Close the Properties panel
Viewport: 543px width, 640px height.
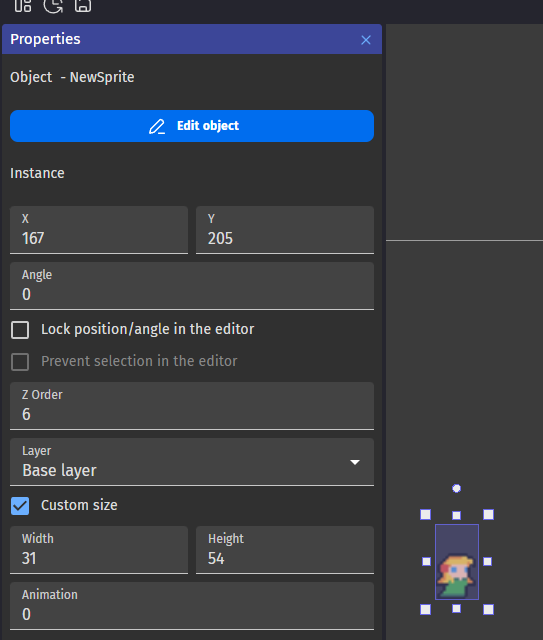pos(366,40)
